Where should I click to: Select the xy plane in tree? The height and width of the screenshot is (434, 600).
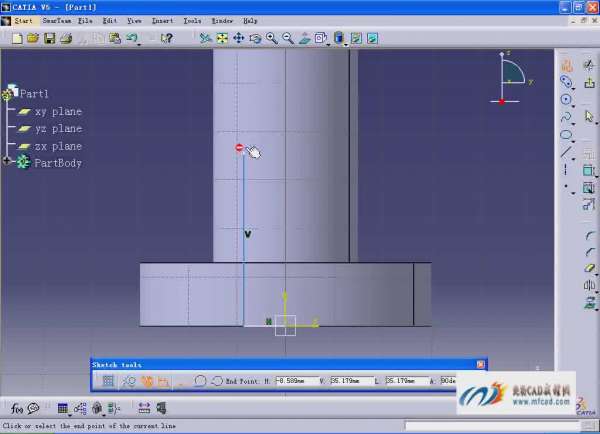pyautogui.click(x=58, y=112)
